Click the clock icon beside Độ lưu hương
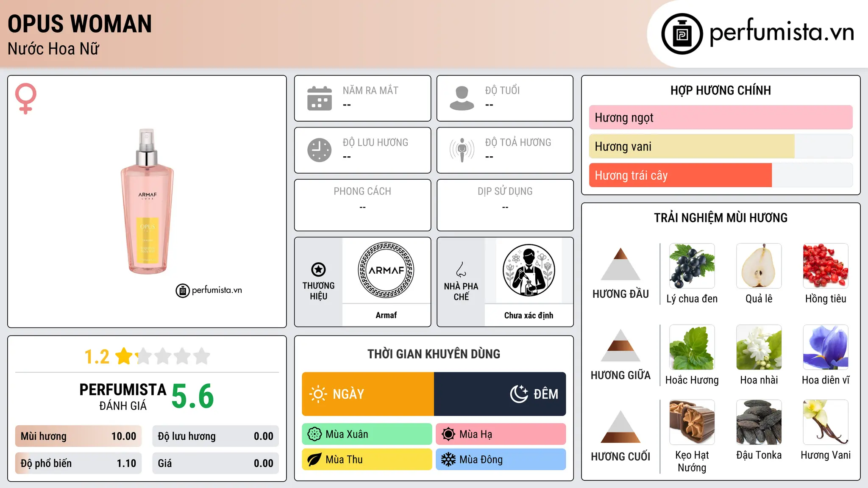 click(320, 150)
